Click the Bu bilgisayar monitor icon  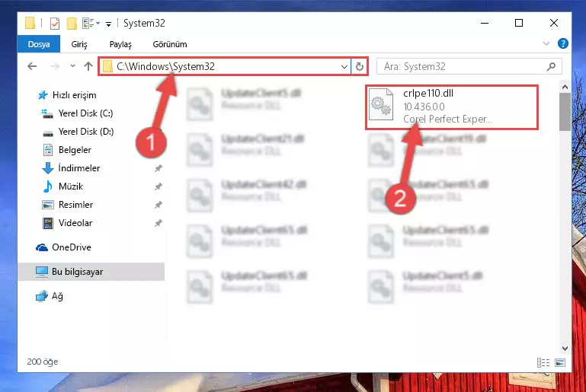coord(41,272)
